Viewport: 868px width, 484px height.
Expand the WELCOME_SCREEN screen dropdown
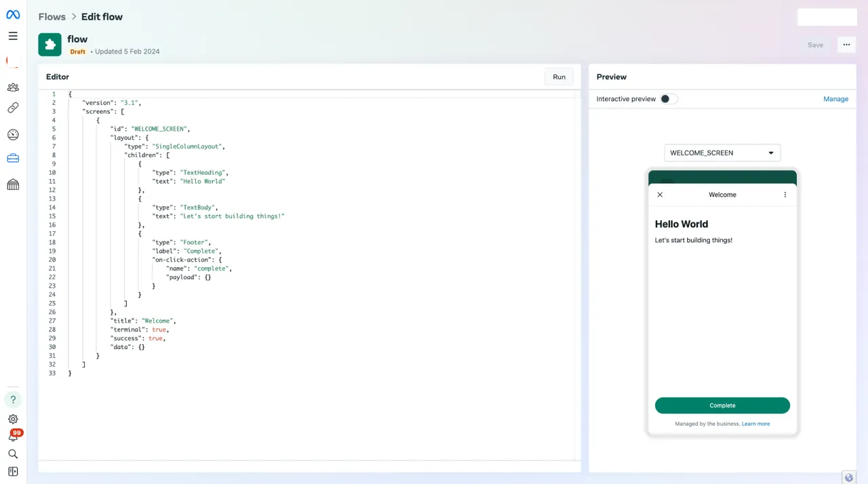722,153
